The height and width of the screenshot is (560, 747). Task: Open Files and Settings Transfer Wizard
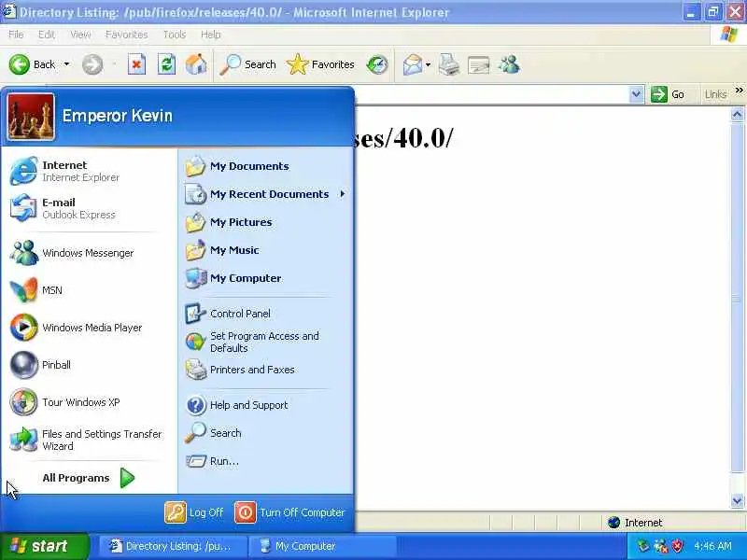point(89,440)
